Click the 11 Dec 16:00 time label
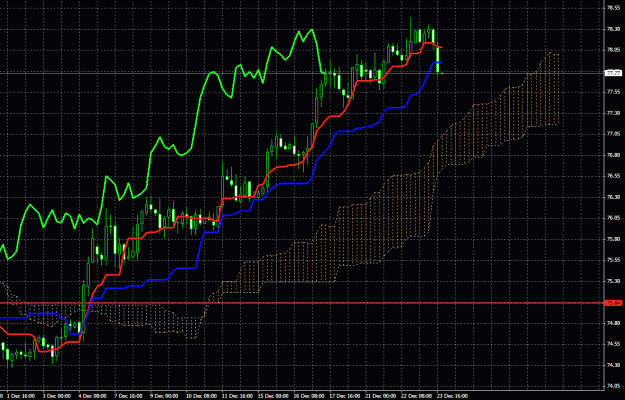 coord(237,396)
